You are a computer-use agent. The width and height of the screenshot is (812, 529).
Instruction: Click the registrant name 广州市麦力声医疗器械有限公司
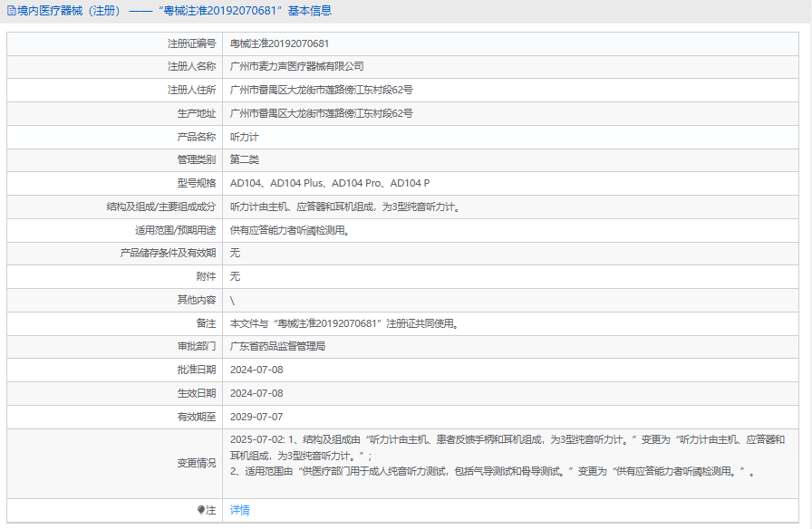pyautogui.click(x=296, y=67)
